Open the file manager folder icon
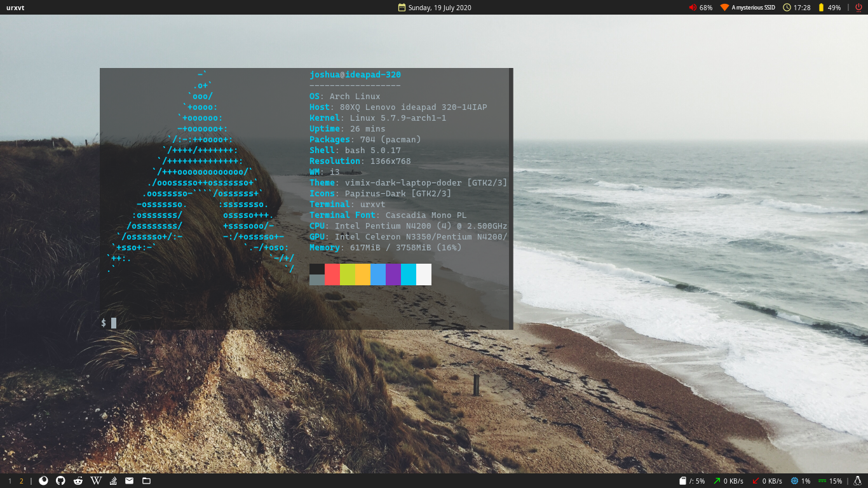868x488 pixels. 146,481
